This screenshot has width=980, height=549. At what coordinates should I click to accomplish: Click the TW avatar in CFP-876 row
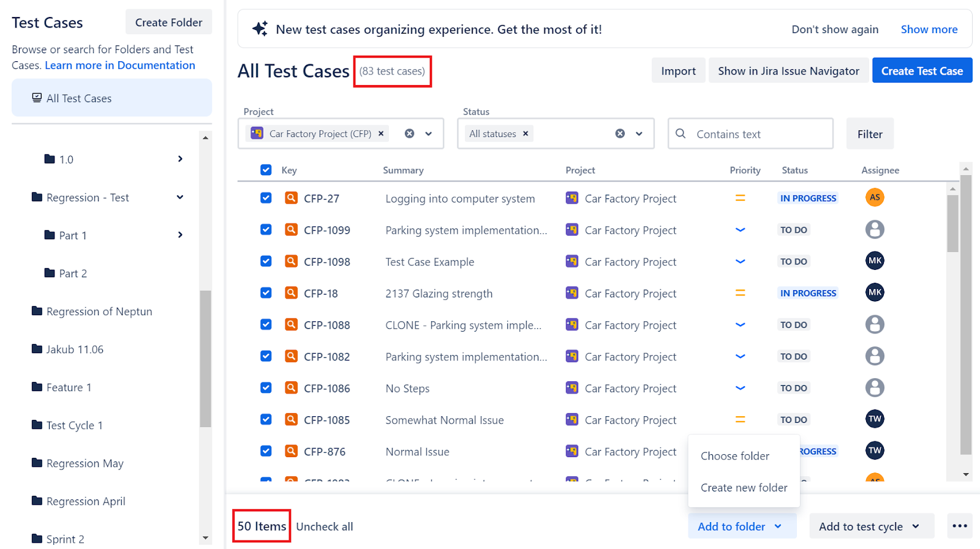(x=875, y=450)
